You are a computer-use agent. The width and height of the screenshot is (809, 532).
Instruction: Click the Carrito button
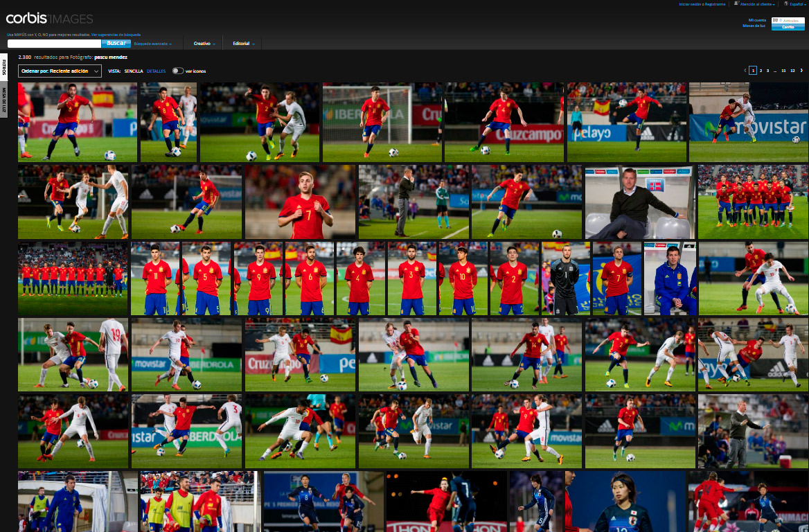[x=788, y=27]
